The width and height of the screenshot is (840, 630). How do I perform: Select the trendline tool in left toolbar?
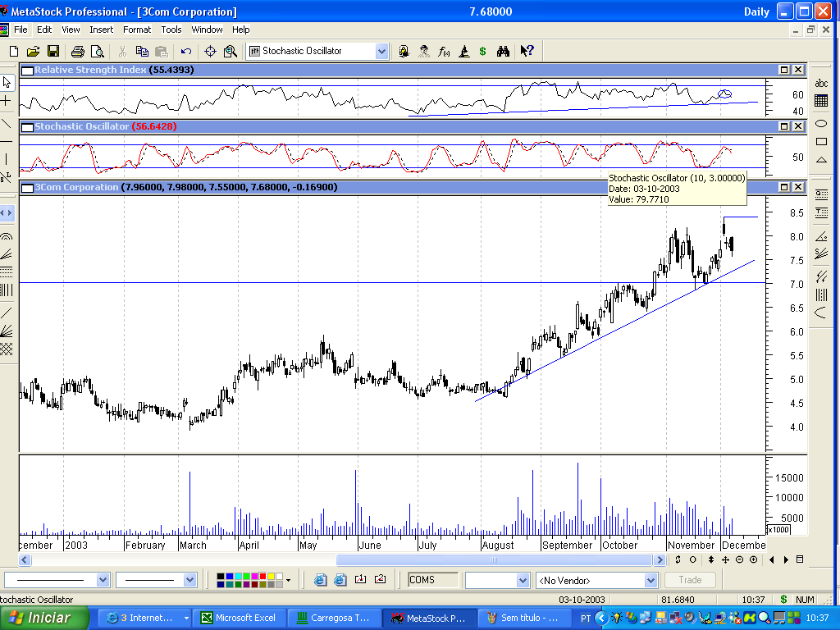coord(7,124)
